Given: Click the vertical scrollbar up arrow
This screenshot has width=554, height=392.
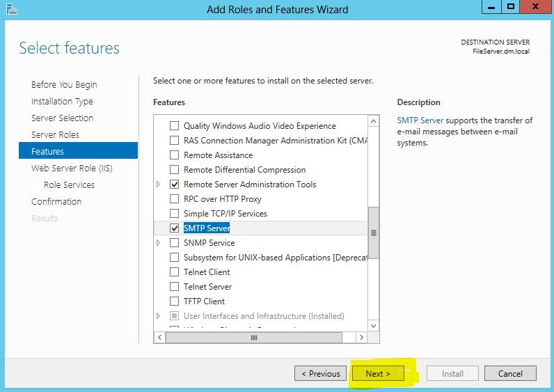Looking at the screenshot, I should (x=374, y=121).
